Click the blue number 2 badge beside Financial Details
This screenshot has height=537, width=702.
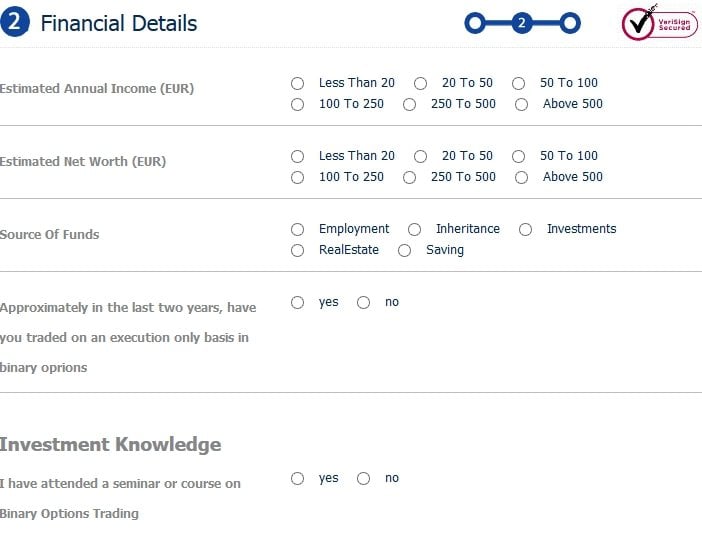coord(15,22)
